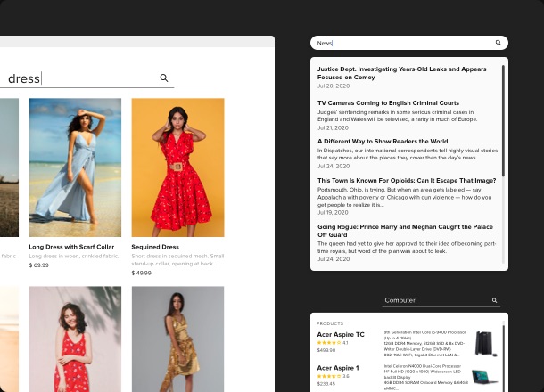Open the red Sequined Dress photo
Screen dimensions: 544x392
177,167
